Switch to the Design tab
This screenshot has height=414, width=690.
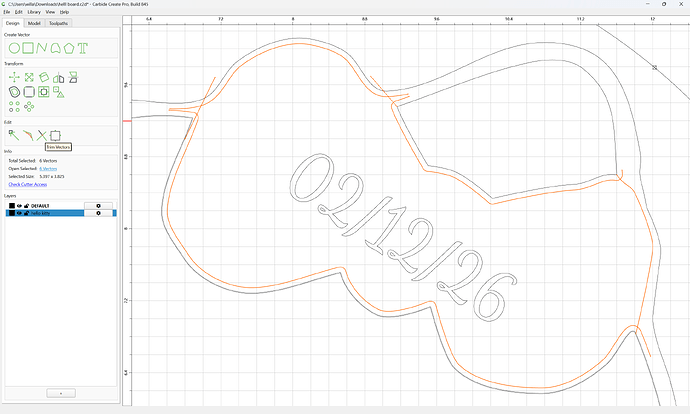coord(13,23)
